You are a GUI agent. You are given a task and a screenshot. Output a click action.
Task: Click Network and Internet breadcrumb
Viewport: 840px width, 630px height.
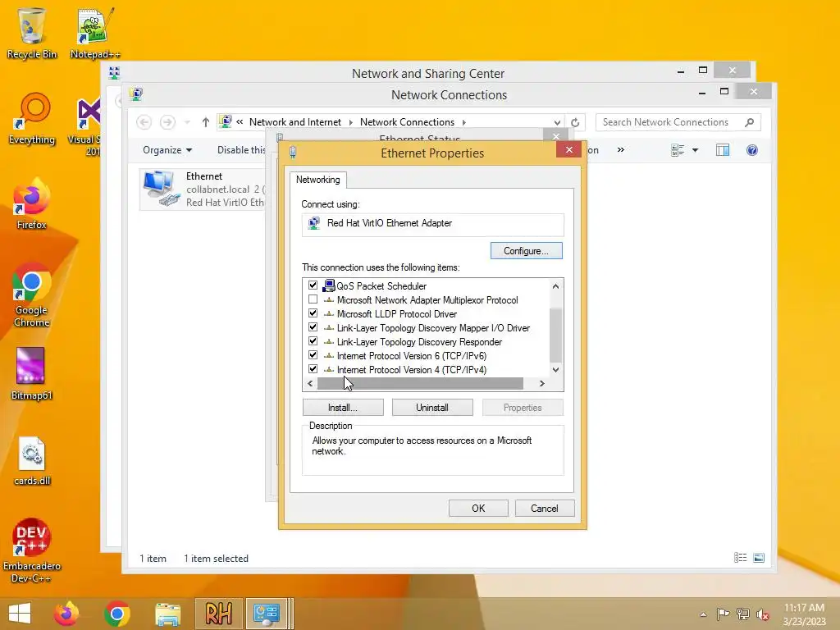coord(295,122)
